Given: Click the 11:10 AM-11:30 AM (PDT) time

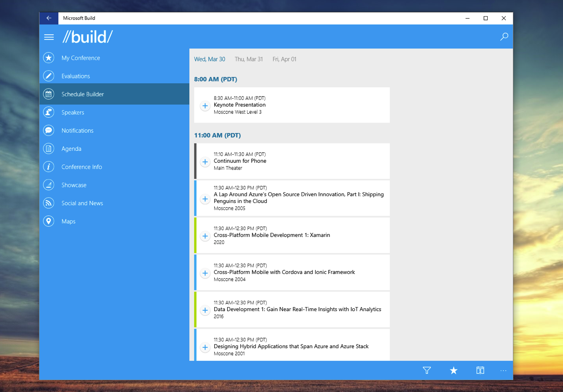Looking at the screenshot, I should (239, 154).
